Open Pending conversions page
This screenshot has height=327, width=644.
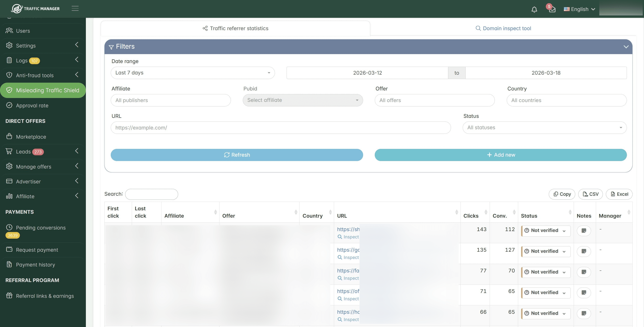(x=43, y=231)
